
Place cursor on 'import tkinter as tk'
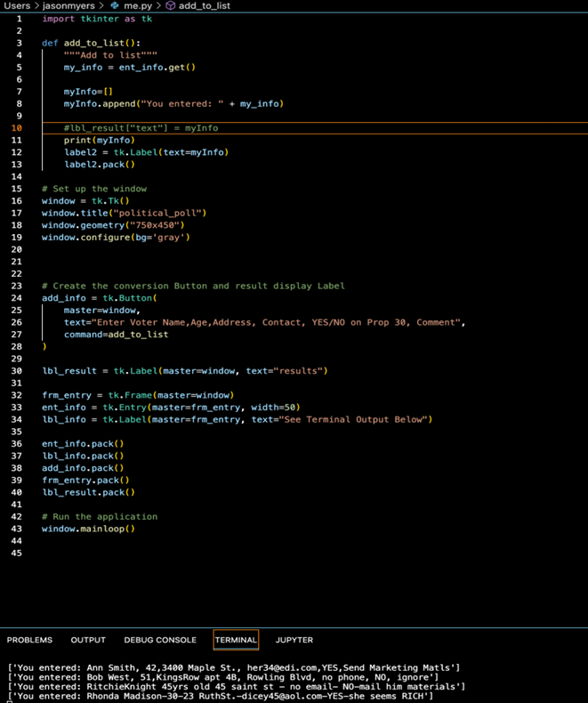pyautogui.click(x=97, y=19)
